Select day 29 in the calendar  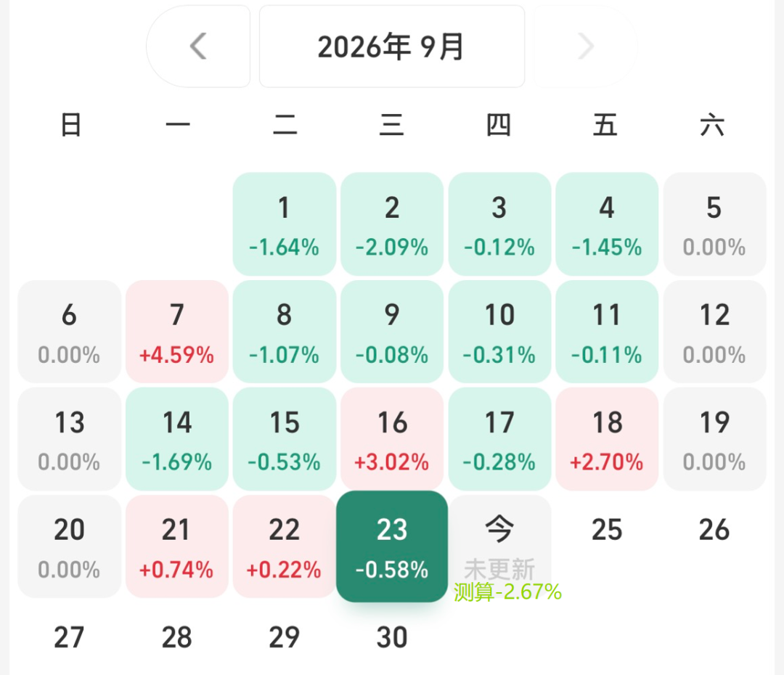[284, 637]
